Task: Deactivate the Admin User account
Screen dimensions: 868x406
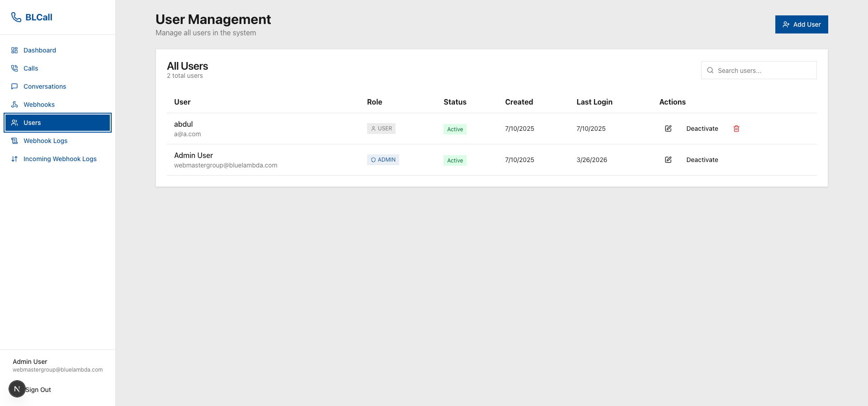Action: tap(702, 160)
